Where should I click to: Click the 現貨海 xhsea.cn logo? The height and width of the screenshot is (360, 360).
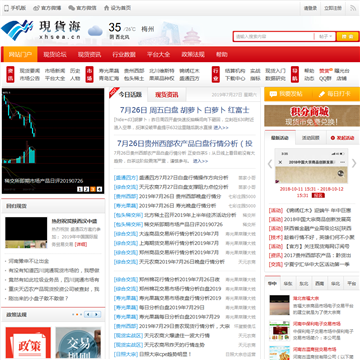pos(41,30)
